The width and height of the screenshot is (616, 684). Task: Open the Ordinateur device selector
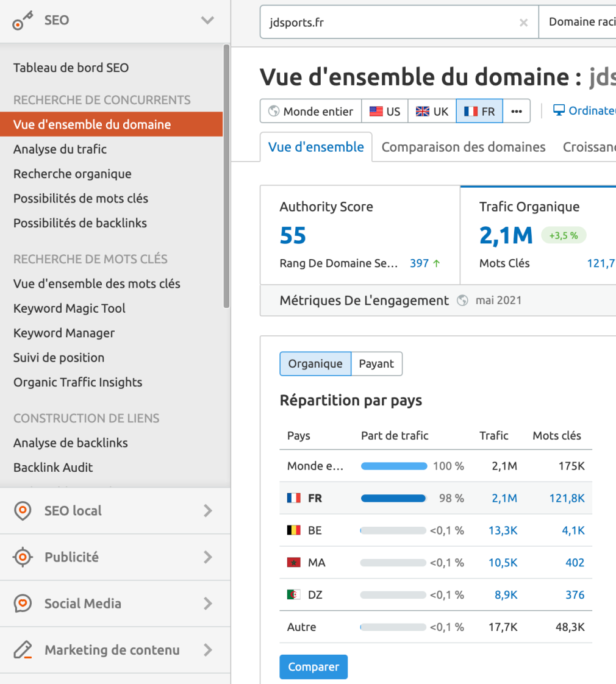click(x=584, y=111)
